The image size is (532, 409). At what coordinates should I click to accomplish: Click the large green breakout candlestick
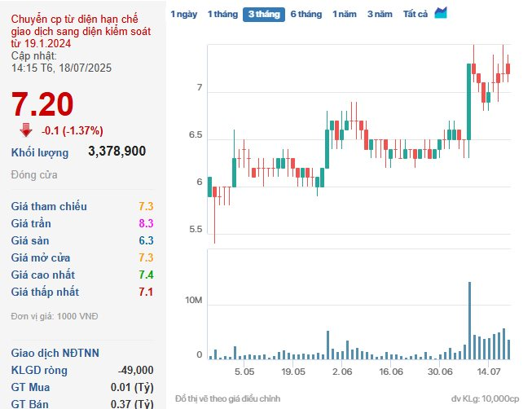469,101
